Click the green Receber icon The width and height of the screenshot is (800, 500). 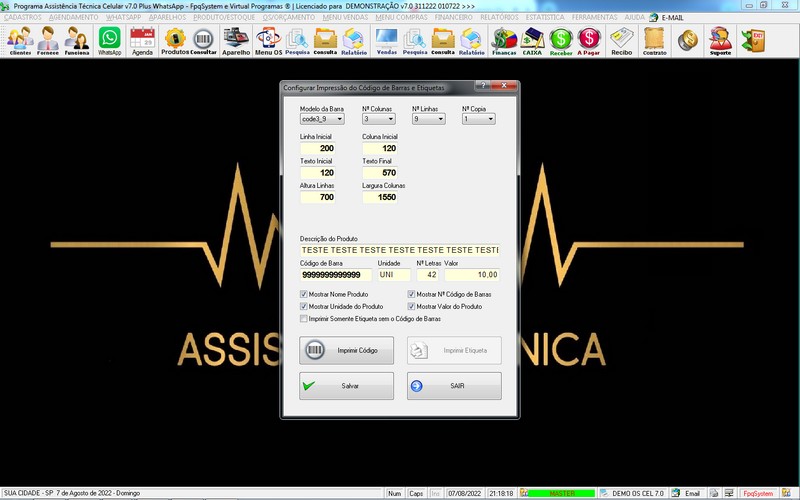(561, 41)
